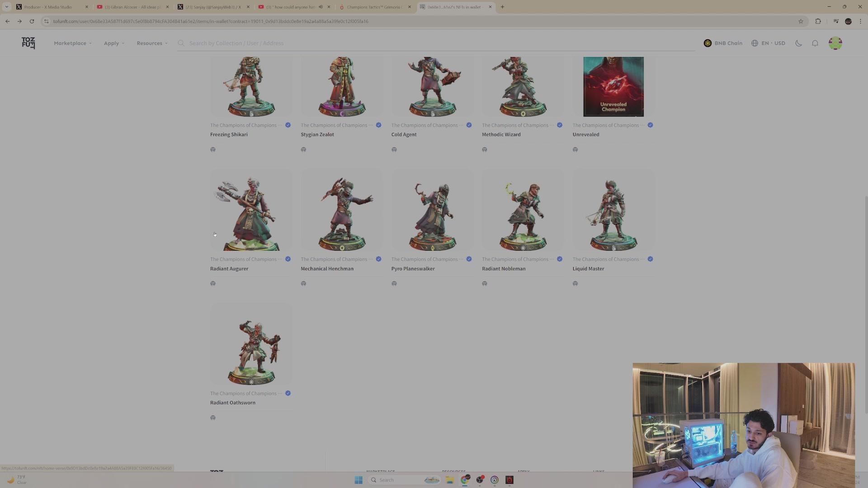Screen dimensions: 868x488
Task: Click the verified badge above Cold Agent
Action: tap(469, 125)
